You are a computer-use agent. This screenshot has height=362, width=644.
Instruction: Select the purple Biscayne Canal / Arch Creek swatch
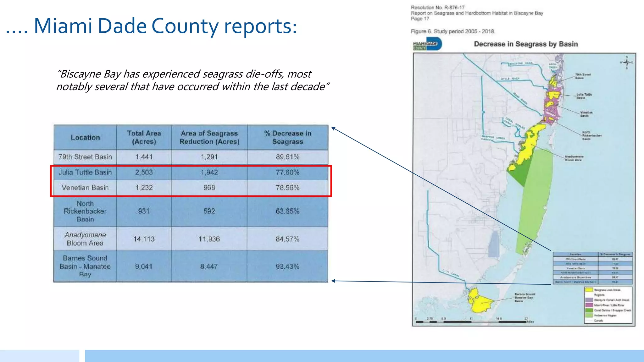(x=589, y=300)
